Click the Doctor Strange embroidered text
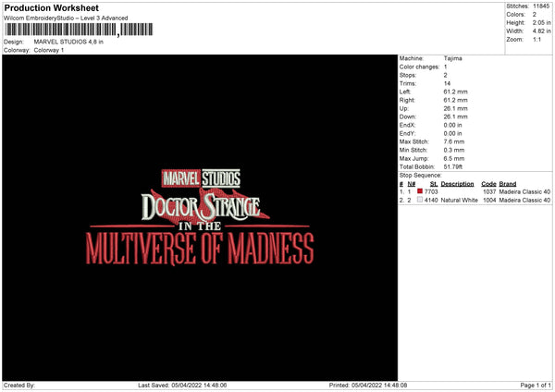Screen dimensions: 555x392 [x=201, y=207]
